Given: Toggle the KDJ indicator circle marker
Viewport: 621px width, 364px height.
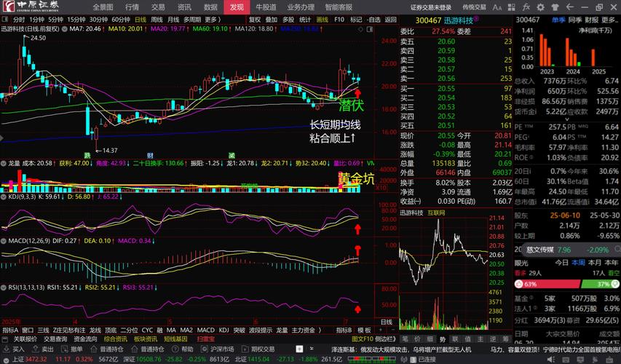Looking at the screenshot, I should [x=4, y=197].
